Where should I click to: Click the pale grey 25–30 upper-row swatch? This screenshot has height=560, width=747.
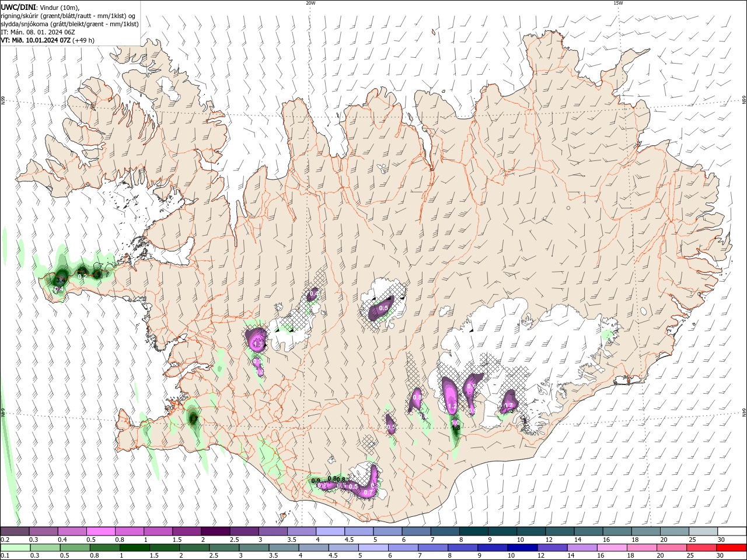tap(703, 531)
